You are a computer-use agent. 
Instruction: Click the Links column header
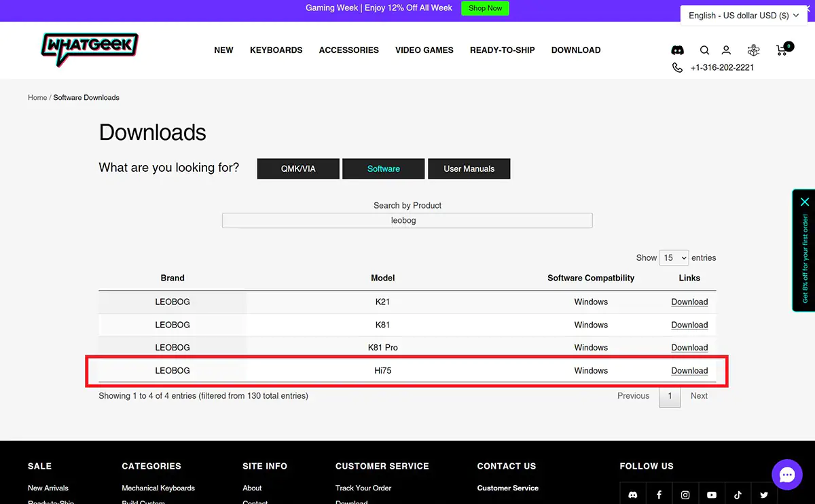[689, 278]
